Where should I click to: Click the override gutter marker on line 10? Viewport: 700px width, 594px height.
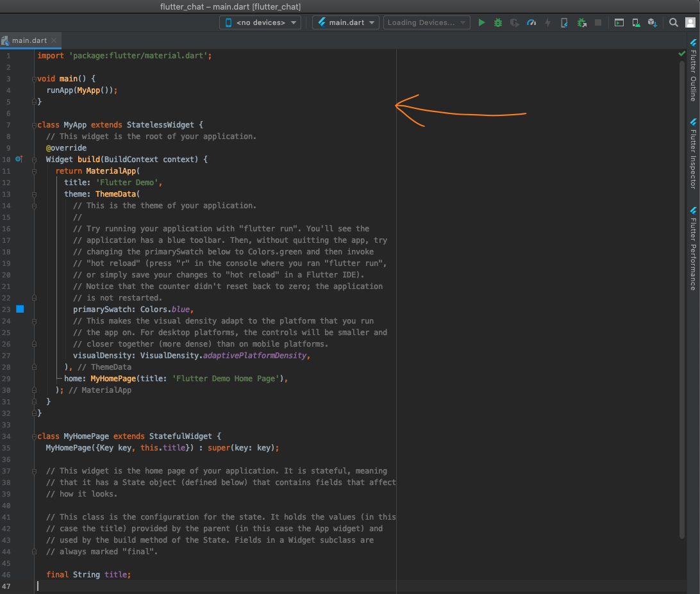19,159
